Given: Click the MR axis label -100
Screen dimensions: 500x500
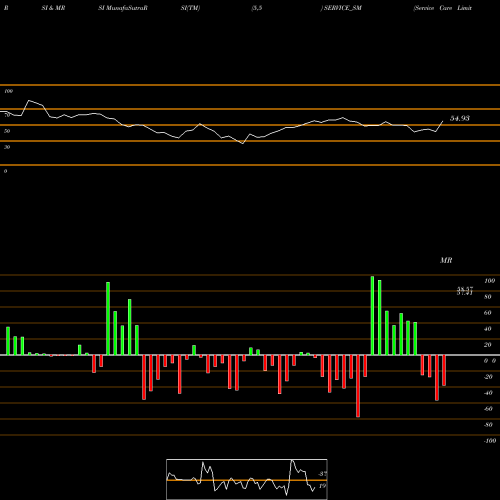Looking at the screenshot, I should pyautogui.click(x=490, y=441).
